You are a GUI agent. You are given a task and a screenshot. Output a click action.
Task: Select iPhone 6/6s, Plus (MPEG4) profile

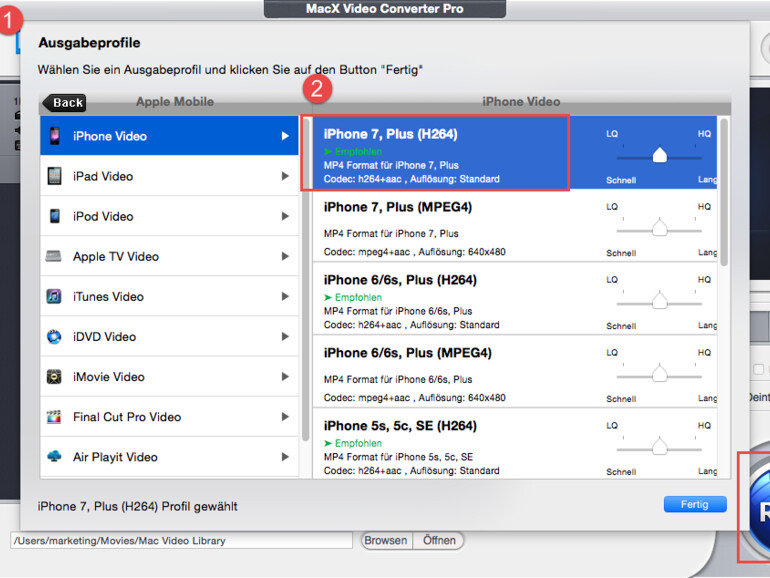tap(515, 372)
